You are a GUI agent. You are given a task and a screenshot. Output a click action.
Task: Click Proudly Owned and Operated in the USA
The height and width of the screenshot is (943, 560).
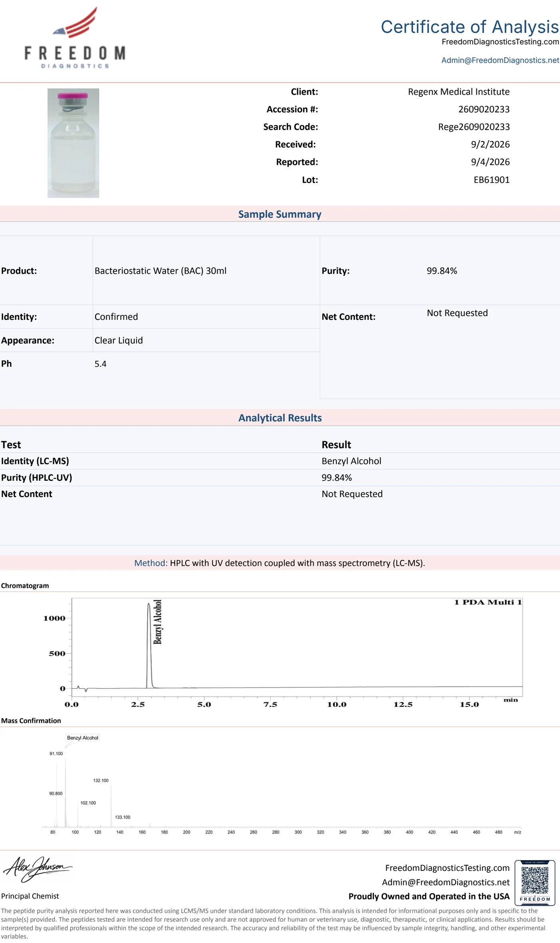point(429,896)
